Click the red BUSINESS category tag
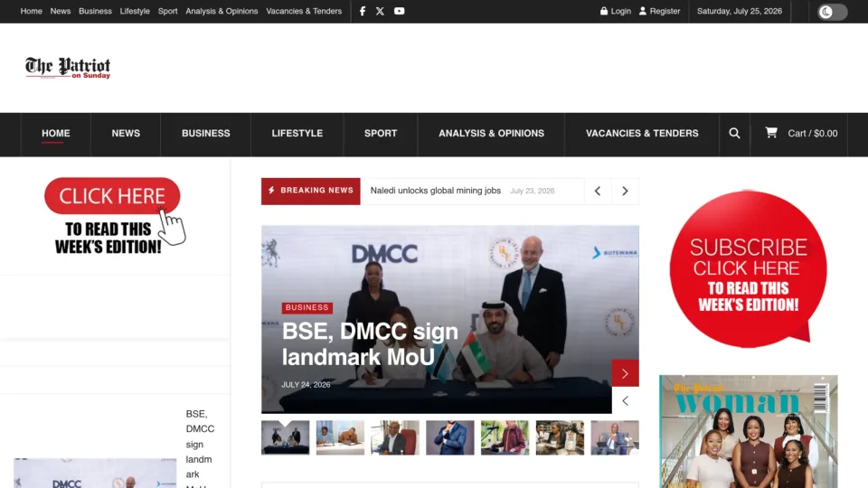Image resolution: width=868 pixels, height=488 pixels. [307, 307]
